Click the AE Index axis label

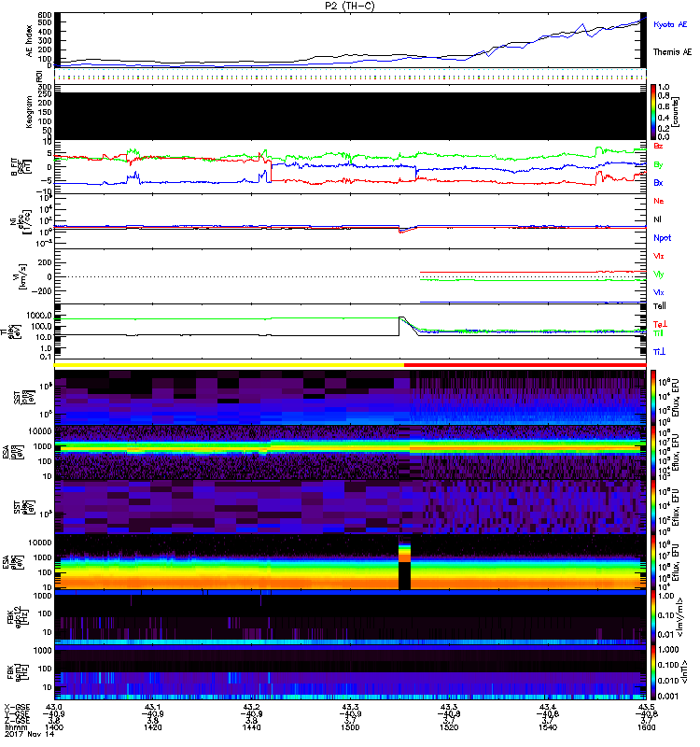pos(30,40)
